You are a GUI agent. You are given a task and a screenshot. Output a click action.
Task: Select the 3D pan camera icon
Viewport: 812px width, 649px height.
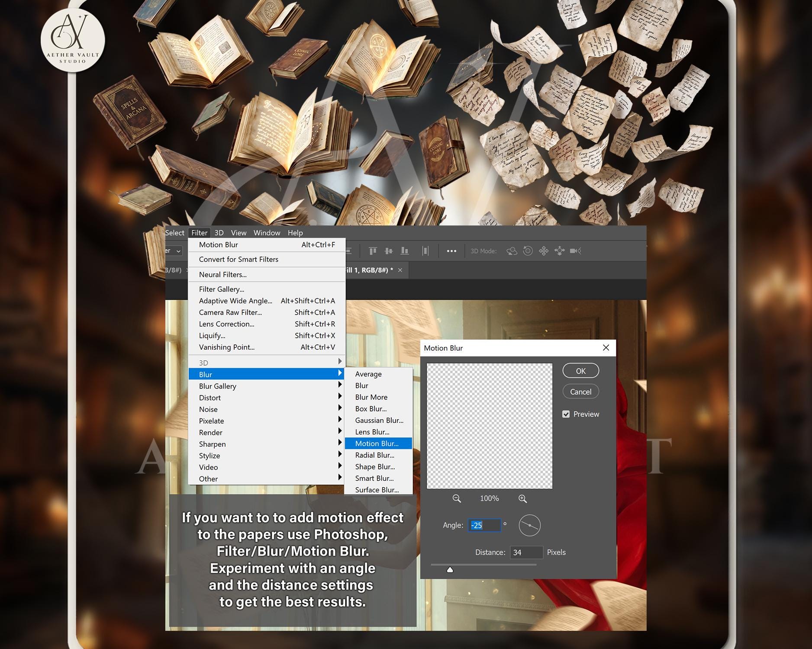544,251
